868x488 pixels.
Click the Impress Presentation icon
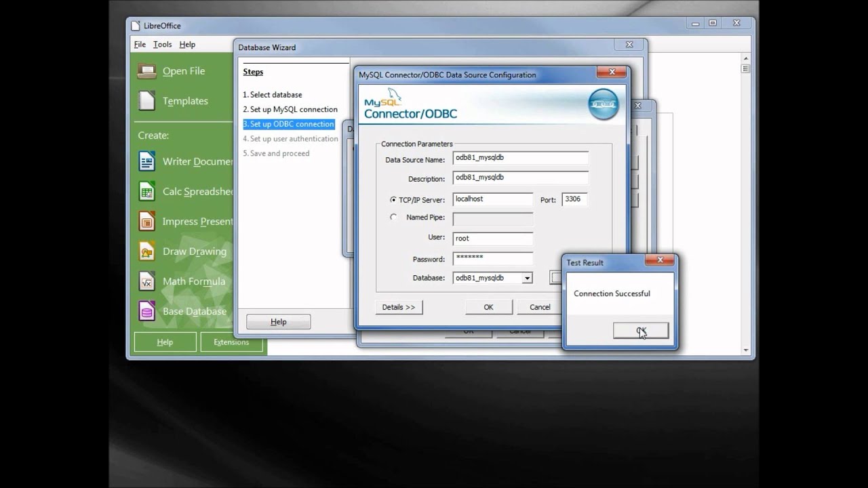pyautogui.click(x=146, y=221)
